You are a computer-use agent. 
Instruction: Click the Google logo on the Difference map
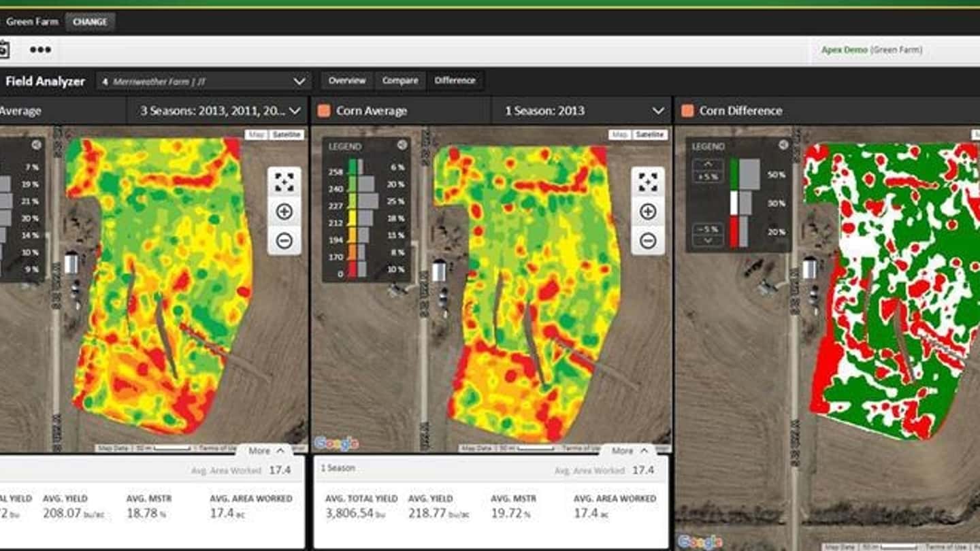click(700, 541)
